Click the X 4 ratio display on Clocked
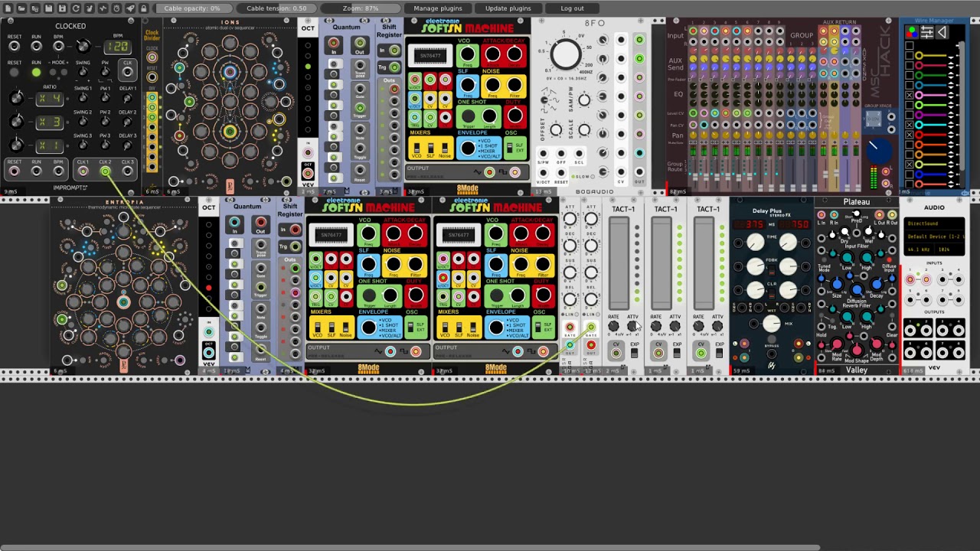Viewport: 980px width, 551px height. coord(50,99)
